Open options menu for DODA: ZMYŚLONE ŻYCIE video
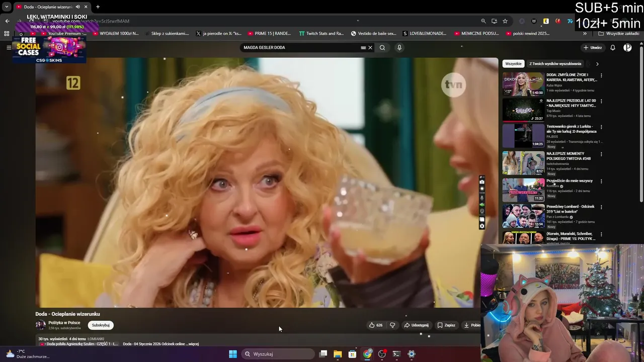 601,75
